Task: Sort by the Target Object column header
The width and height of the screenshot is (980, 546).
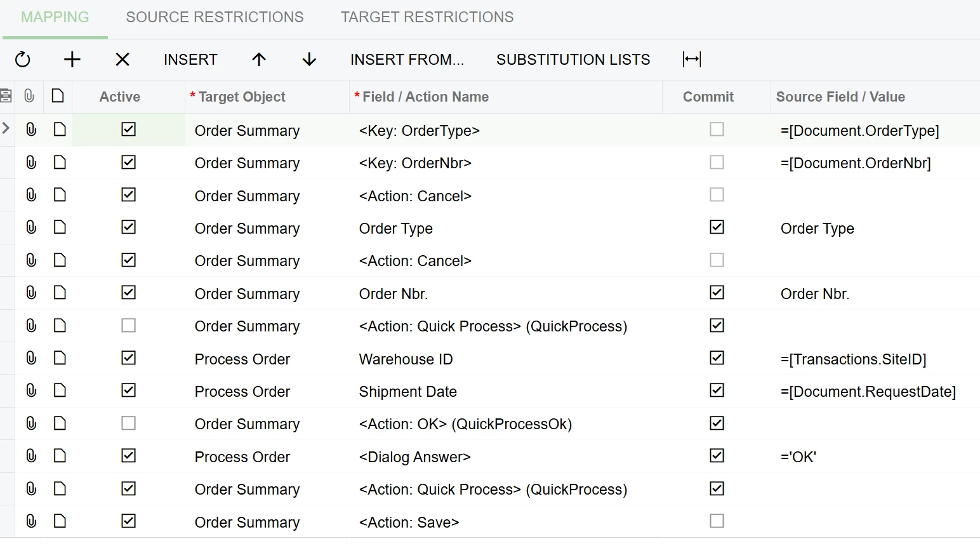Action: click(241, 97)
